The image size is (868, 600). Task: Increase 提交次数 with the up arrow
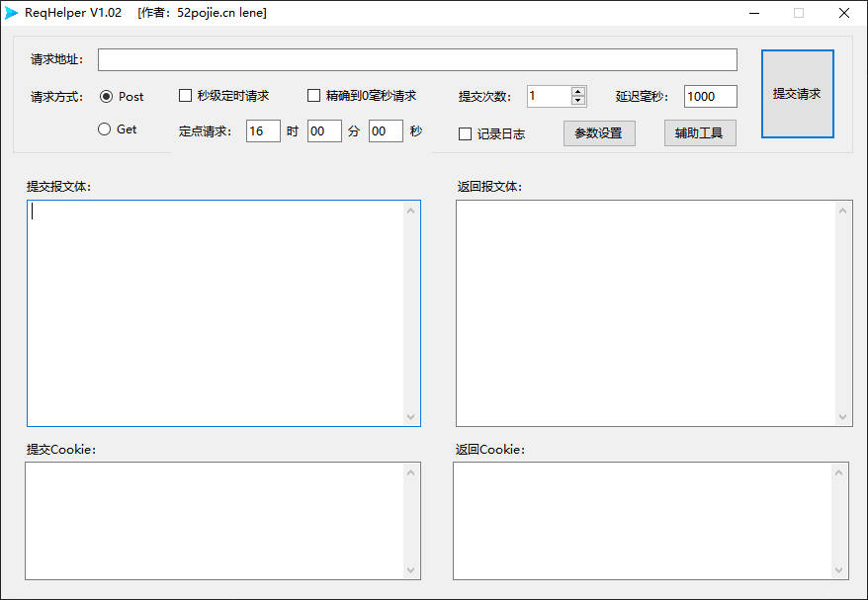click(x=578, y=91)
